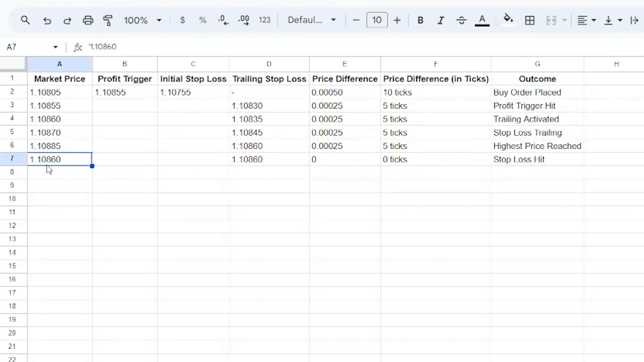Click the 'Price Difference (in Ticks)' header cell

click(436, 79)
